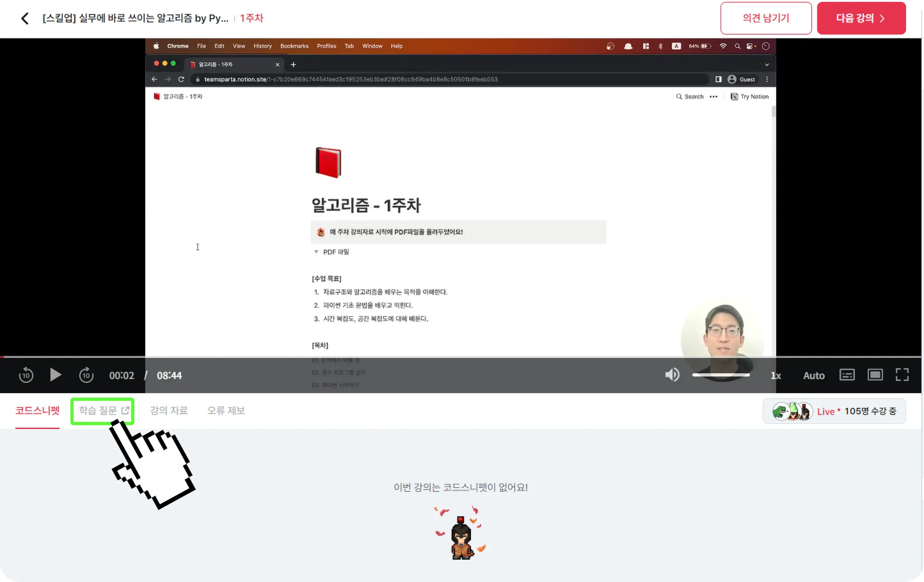Image resolution: width=924 pixels, height=582 pixels.
Task: Click the 의견 남기기 button
Action: pos(766,18)
